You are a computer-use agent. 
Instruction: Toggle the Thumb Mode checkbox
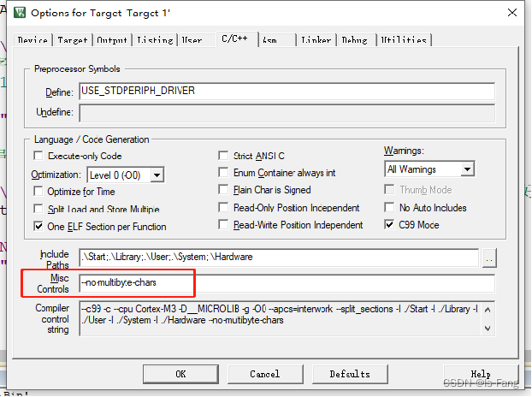coord(389,189)
